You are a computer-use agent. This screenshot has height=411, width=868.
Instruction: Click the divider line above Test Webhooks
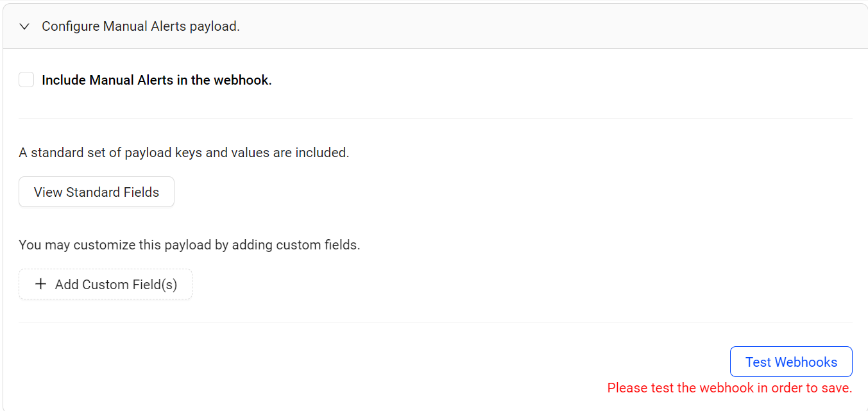435,323
